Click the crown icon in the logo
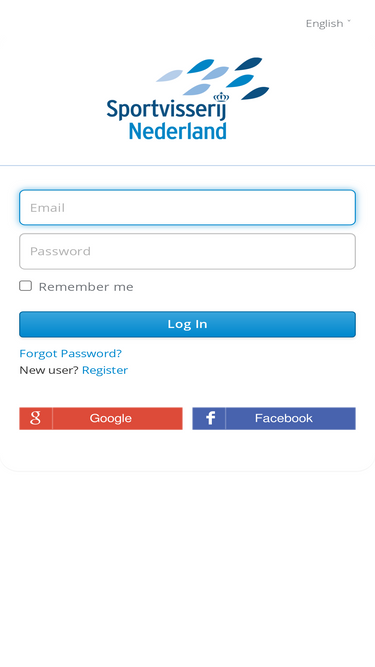375x667 pixels. [x=221, y=97]
